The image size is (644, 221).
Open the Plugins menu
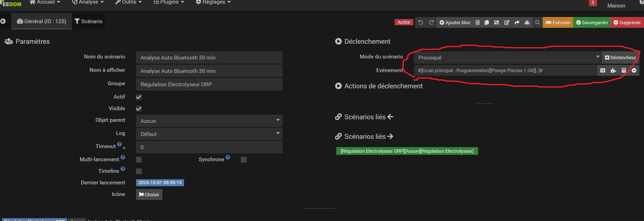point(169,2)
